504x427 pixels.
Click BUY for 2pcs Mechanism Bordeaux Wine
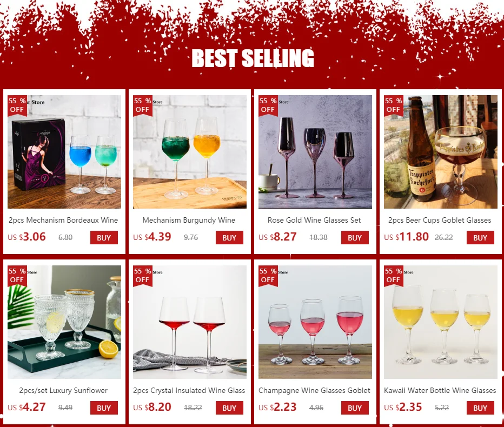[x=104, y=237]
